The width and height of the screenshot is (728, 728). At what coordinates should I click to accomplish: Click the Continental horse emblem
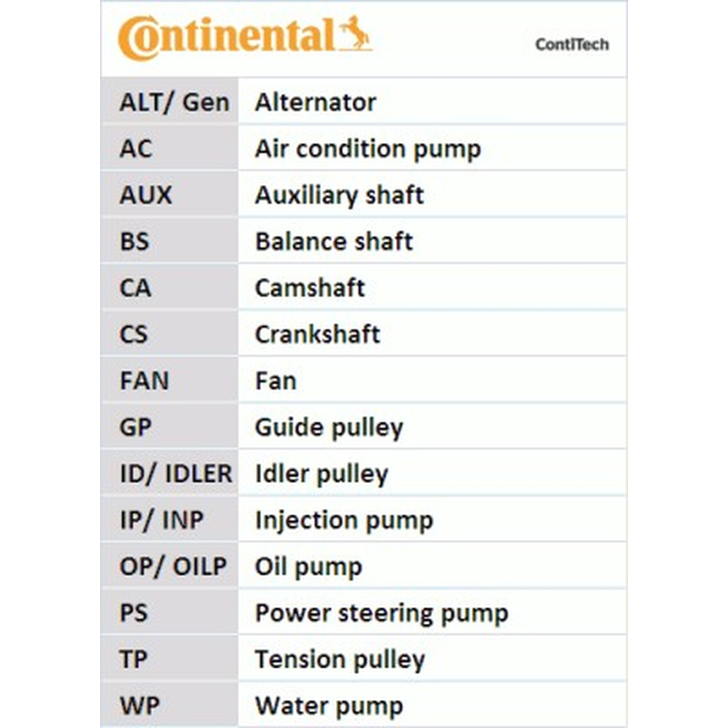click(x=355, y=34)
